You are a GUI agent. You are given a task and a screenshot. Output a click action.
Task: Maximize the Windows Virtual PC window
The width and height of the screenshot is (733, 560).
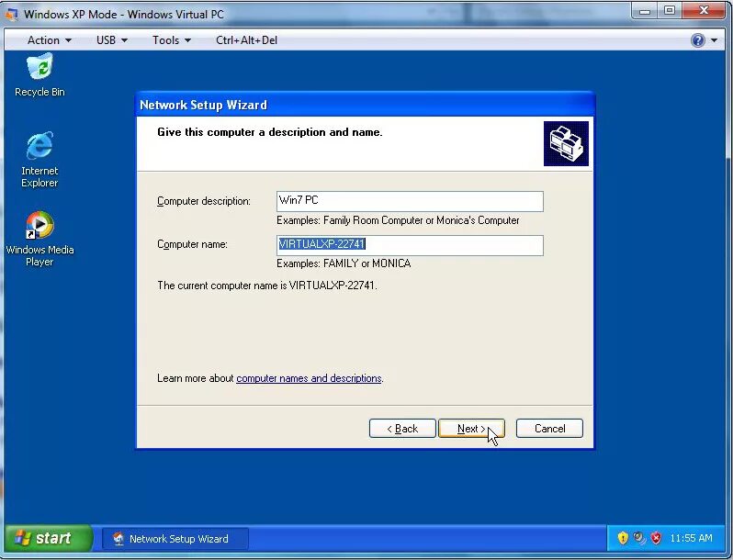click(x=670, y=11)
